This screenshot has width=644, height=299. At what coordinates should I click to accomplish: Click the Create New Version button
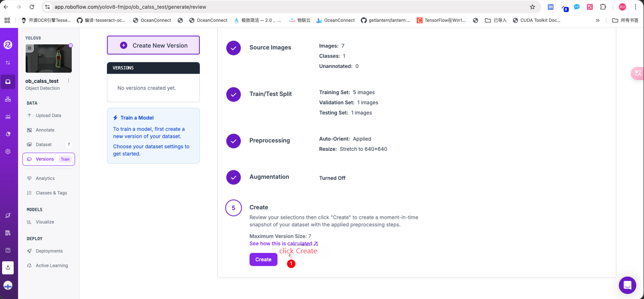click(x=153, y=45)
